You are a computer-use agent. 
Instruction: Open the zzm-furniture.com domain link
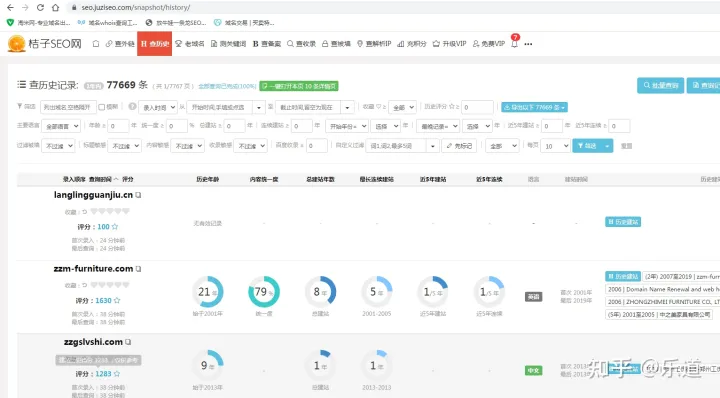tap(93, 269)
